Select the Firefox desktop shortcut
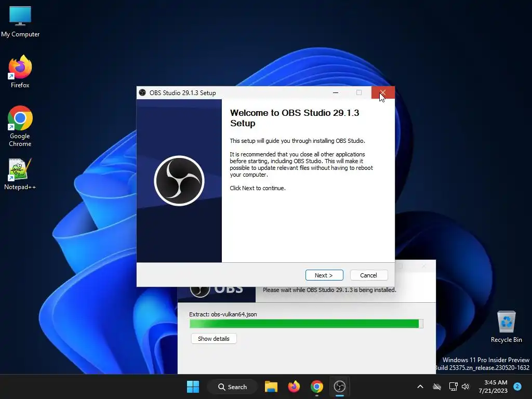 pyautogui.click(x=20, y=72)
